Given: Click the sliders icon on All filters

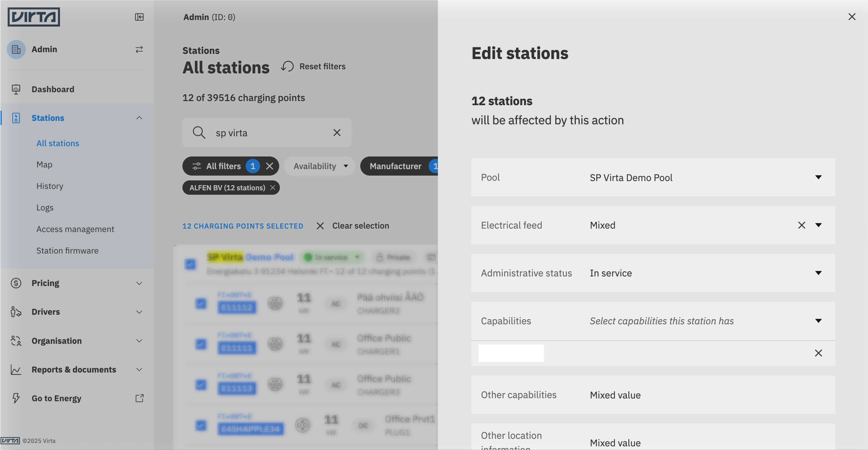Looking at the screenshot, I should coord(196,166).
